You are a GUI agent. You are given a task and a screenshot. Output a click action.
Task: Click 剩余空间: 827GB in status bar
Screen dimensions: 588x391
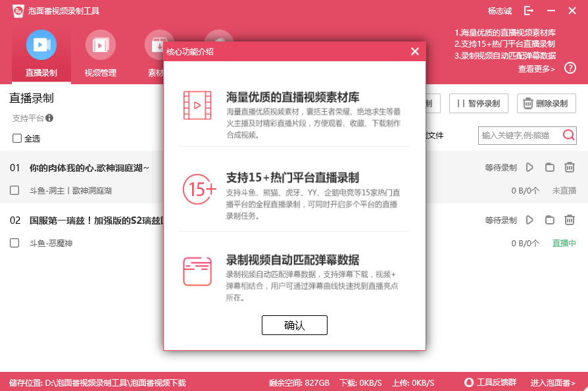point(299,382)
